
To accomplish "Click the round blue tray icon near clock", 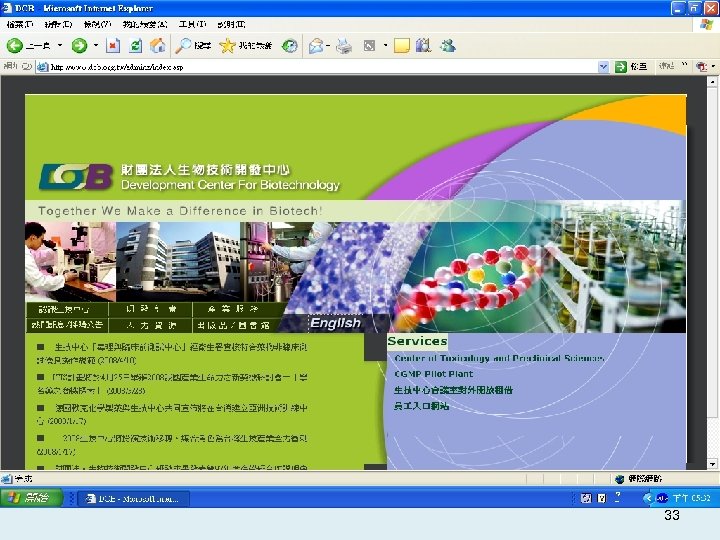I will tap(662, 498).
